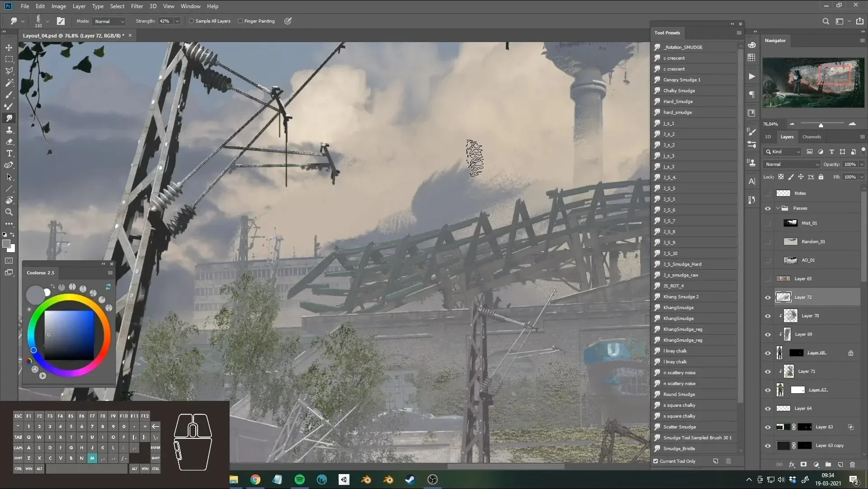Select the Path Selection tool

click(9, 177)
